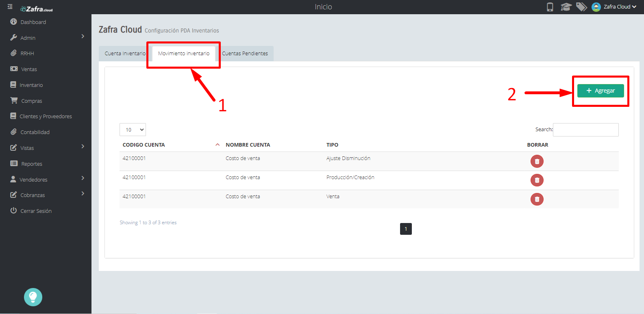Sort by CODIGO CUENTA arrow
The image size is (644, 314).
[x=218, y=145]
